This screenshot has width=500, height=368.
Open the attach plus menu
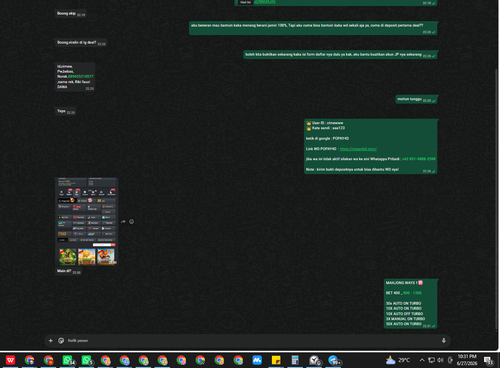(x=51, y=340)
